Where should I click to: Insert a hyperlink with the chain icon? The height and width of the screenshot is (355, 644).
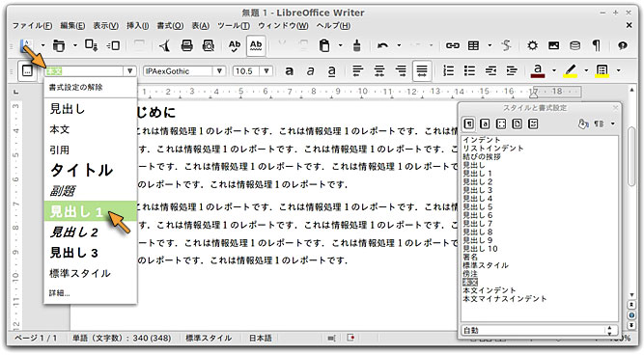453,45
